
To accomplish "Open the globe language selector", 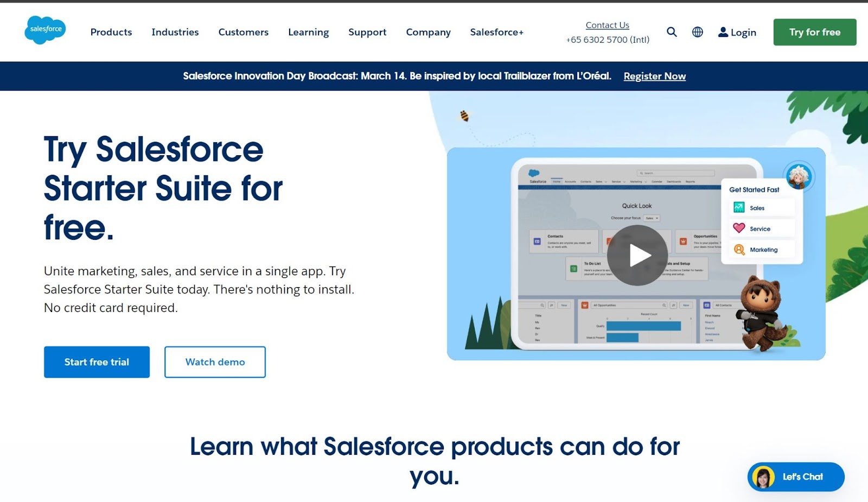I will (698, 32).
